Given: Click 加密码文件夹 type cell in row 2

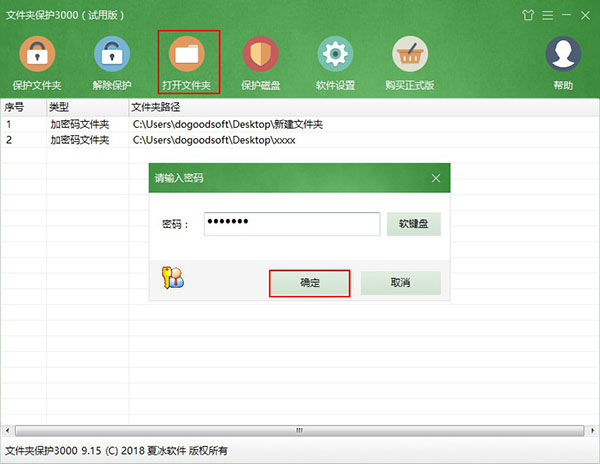Looking at the screenshot, I should 80,140.
